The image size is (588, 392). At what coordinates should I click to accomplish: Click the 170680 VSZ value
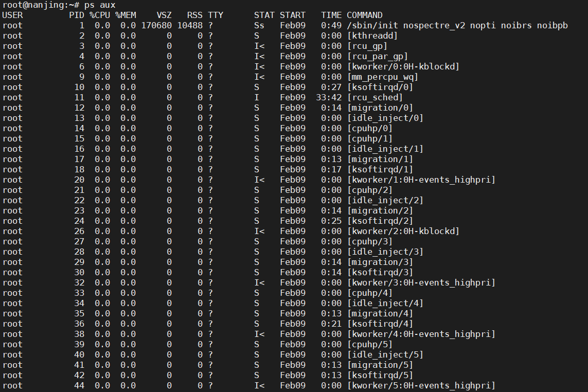click(156, 25)
